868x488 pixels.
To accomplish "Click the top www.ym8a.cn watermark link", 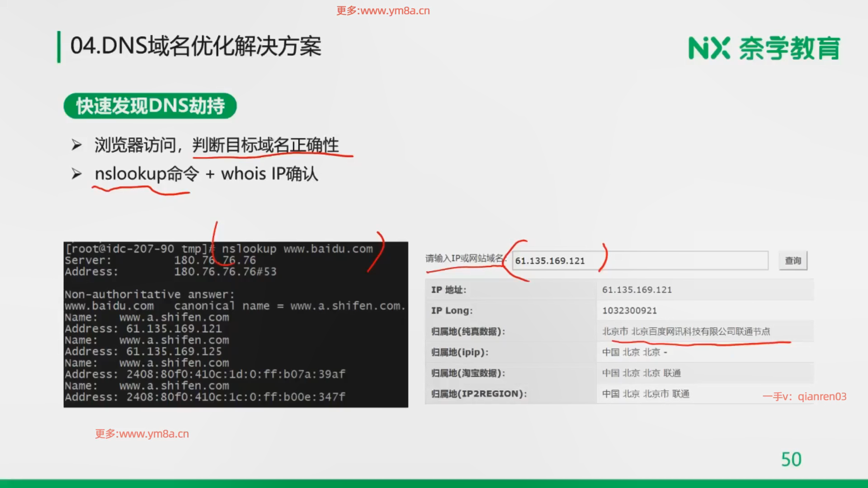I will point(383,11).
